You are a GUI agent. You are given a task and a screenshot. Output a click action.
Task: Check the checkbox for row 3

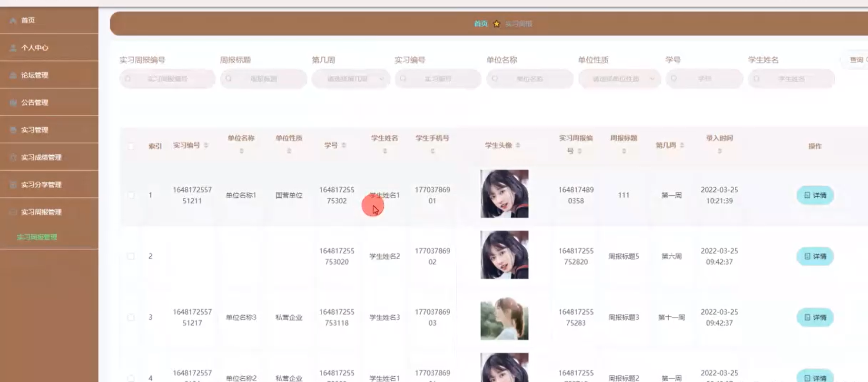131,317
